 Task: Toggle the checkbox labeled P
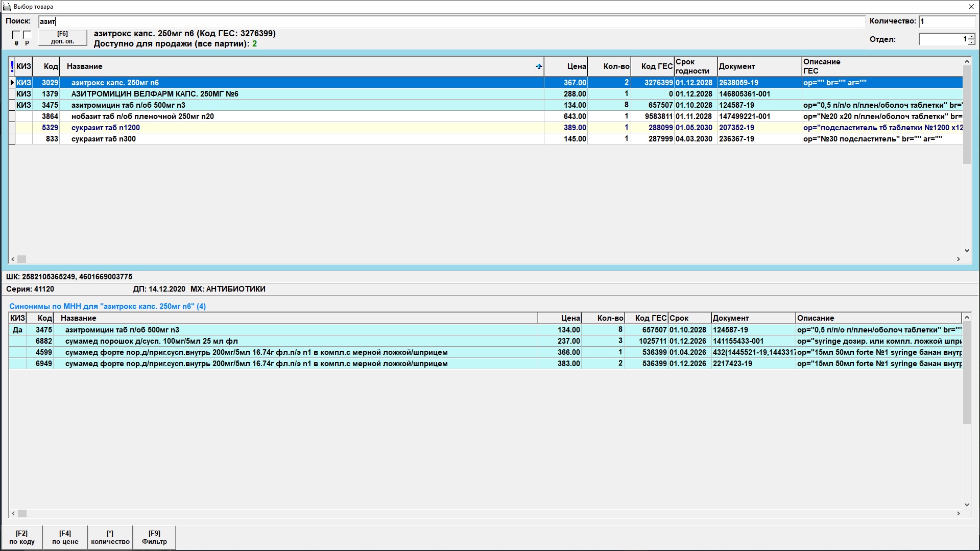pos(27,35)
